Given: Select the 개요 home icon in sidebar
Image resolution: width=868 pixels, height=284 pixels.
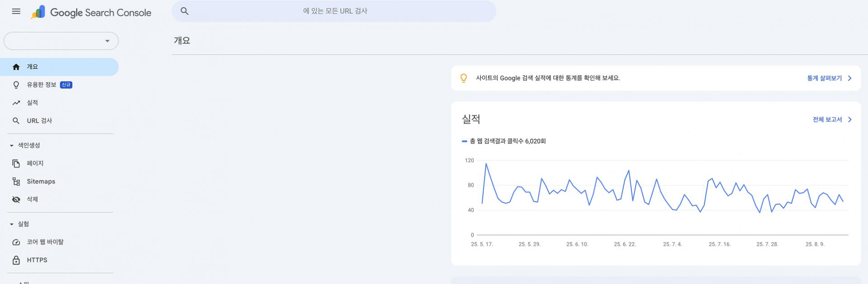Looking at the screenshot, I should 16,66.
